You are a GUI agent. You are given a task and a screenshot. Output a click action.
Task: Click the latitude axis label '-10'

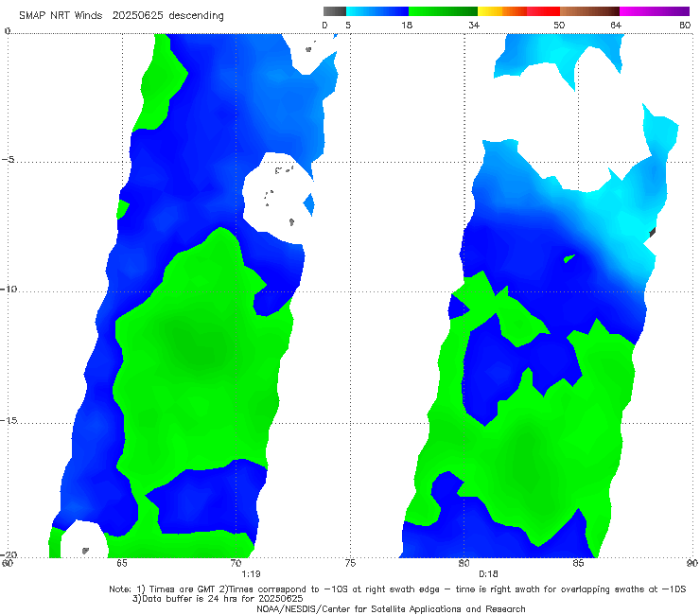pos(8,289)
